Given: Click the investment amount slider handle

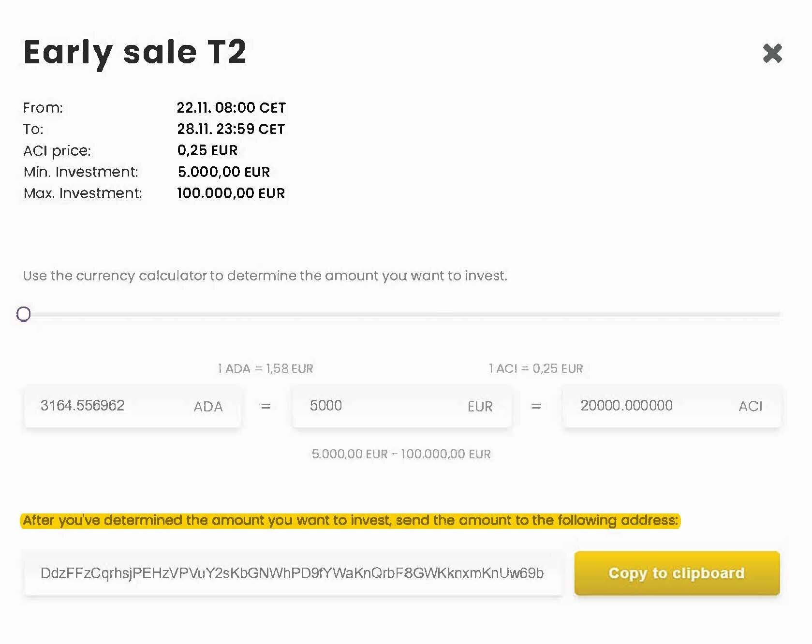Looking at the screenshot, I should [x=23, y=314].
